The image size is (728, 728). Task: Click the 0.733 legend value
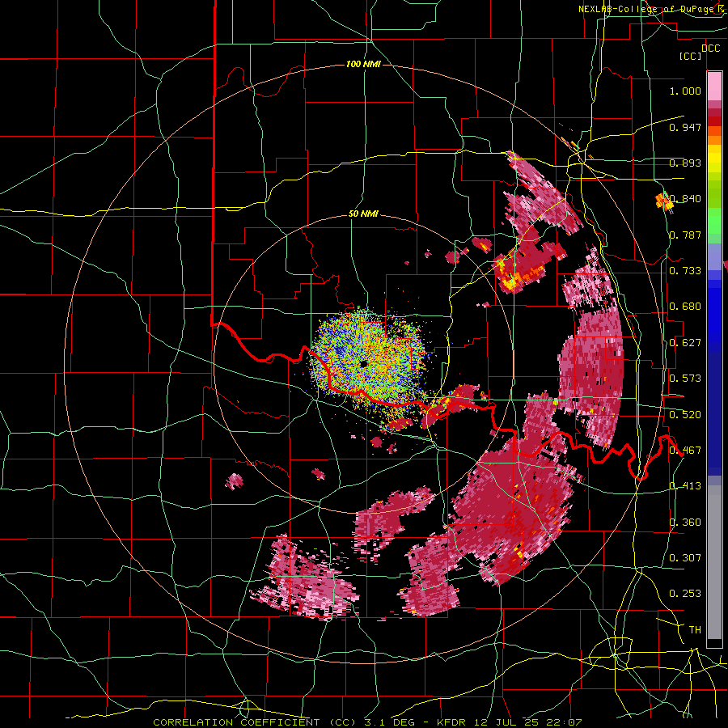[685, 271]
